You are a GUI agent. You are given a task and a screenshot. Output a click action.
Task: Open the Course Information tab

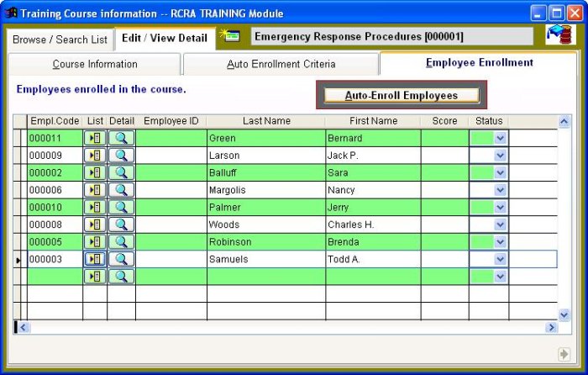coord(94,64)
